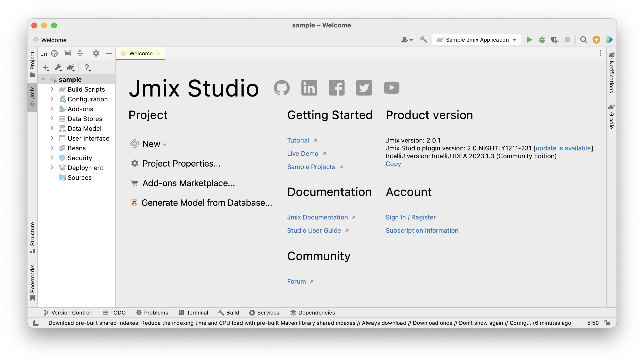The width and height of the screenshot is (644, 364).
Task: Click the plus New dropdown in Jmix panel
Action: [46, 68]
